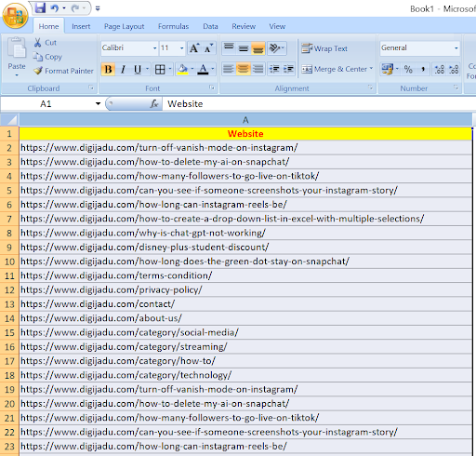Open the Alignment dialog launcher
Viewport: 476px width, 456px height.
[370, 87]
